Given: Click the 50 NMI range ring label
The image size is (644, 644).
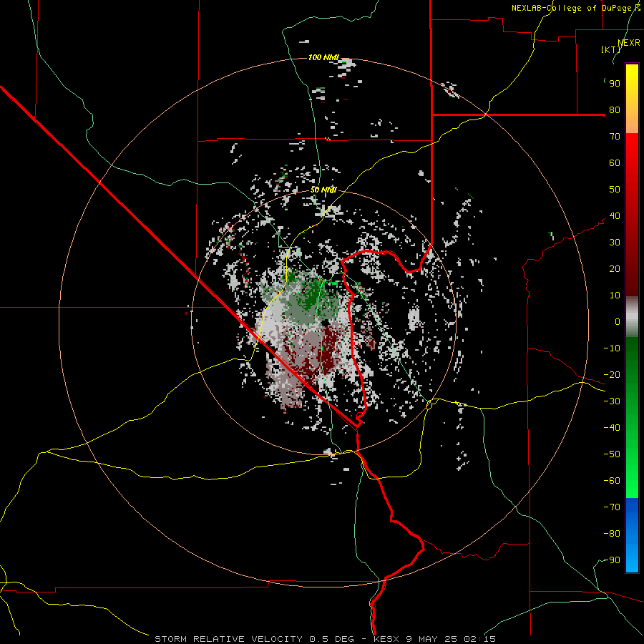Looking at the screenshot, I should [323, 190].
